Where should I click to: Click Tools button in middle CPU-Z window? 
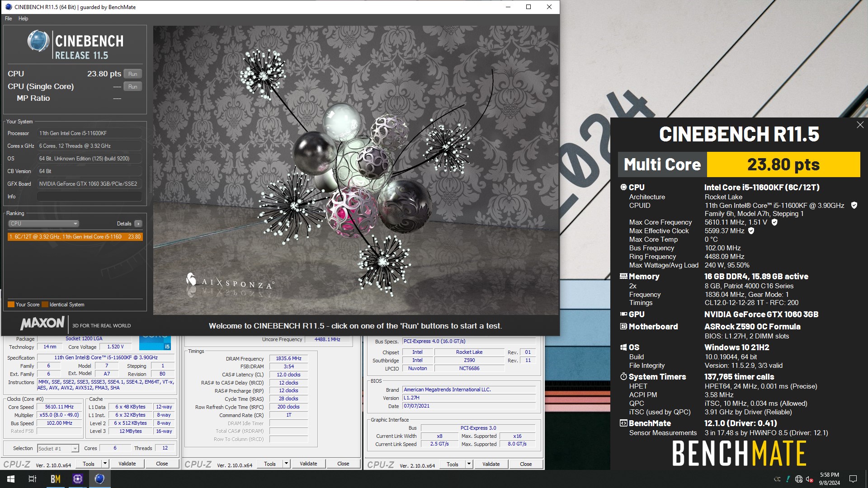coord(270,464)
